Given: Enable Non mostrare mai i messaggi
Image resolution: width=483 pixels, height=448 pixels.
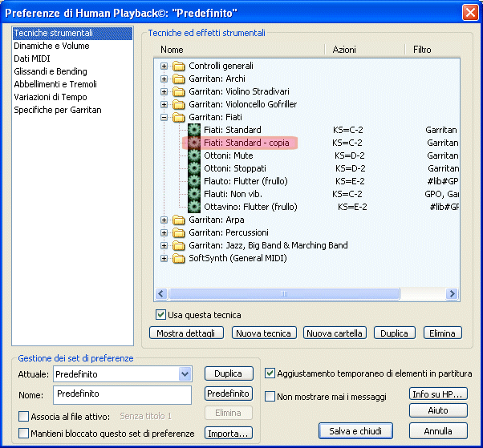Looking at the screenshot, I should pos(270,397).
